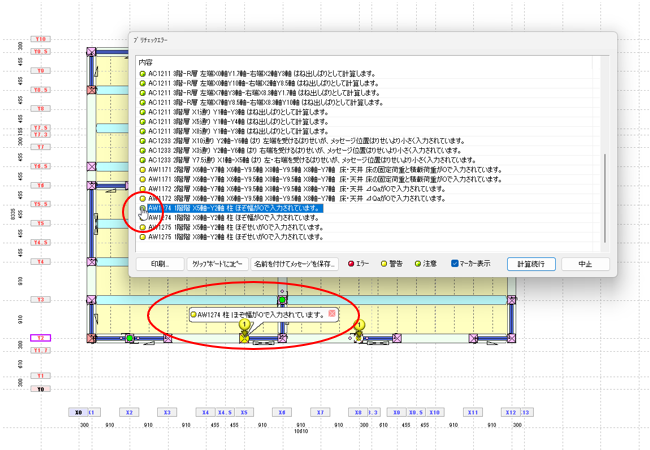Viewport: 650px width, 450px height.
Task: Click the 中止 button
Action: point(585,264)
